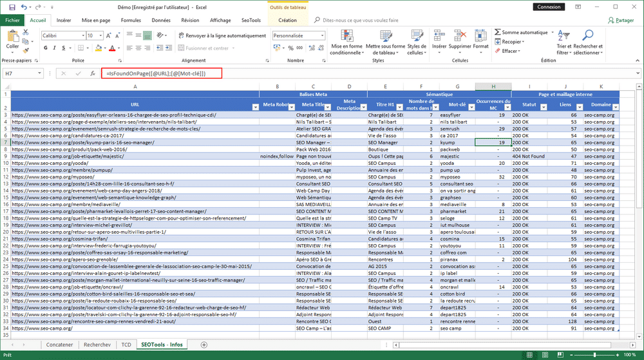The image size is (644, 360).
Task: Toggle bold formatting with the G button
Action: click(45, 48)
